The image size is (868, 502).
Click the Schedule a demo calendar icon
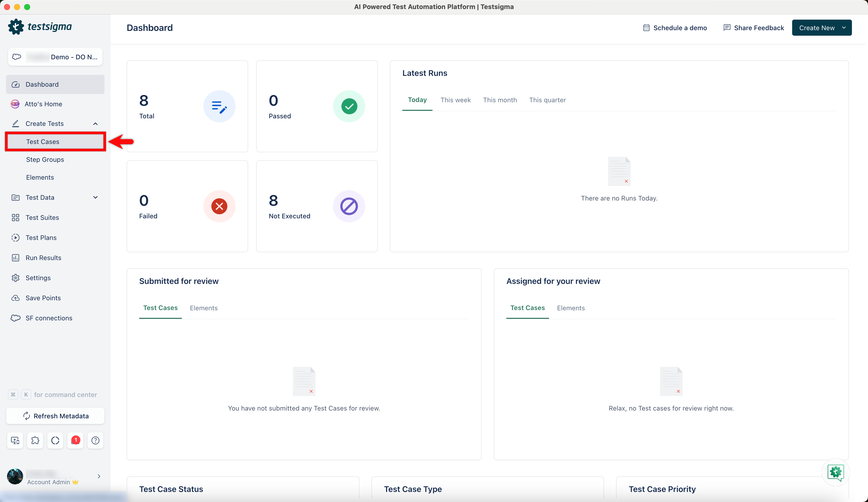pos(646,28)
